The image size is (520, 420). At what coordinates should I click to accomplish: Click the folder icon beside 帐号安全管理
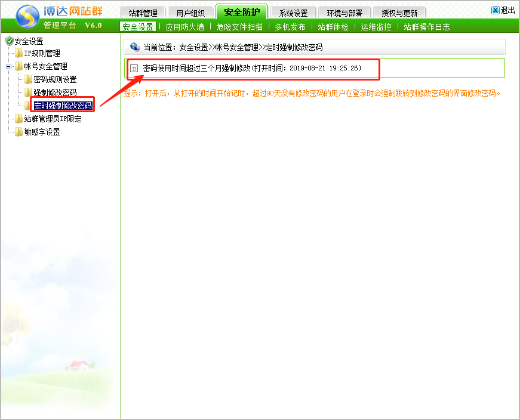point(19,66)
